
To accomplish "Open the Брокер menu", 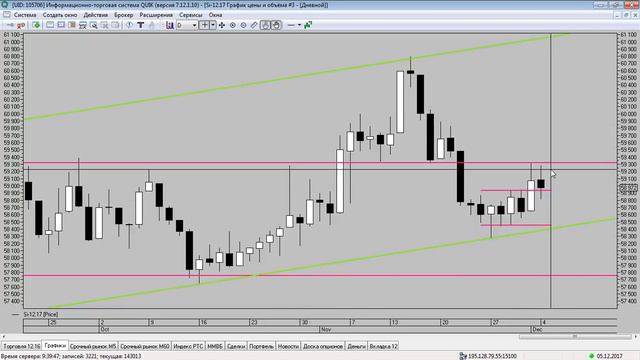I will pos(123,15).
